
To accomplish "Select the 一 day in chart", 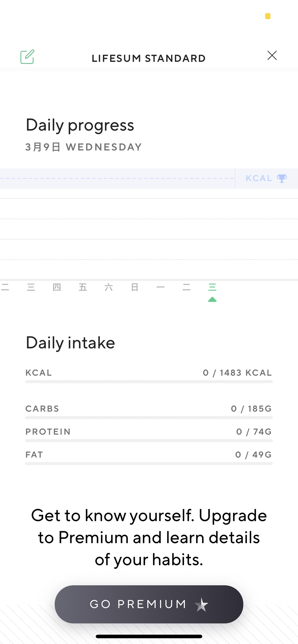I will click(161, 287).
